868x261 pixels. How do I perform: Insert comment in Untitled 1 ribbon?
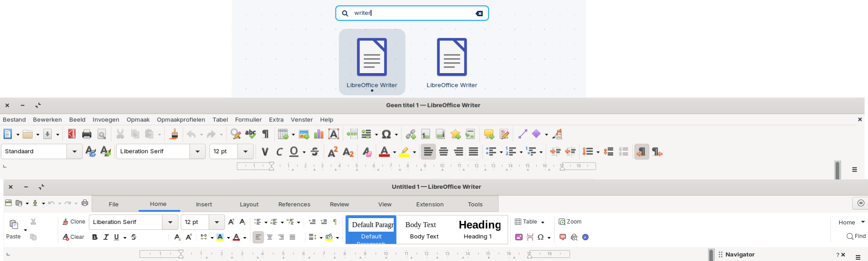click(563, 237)
